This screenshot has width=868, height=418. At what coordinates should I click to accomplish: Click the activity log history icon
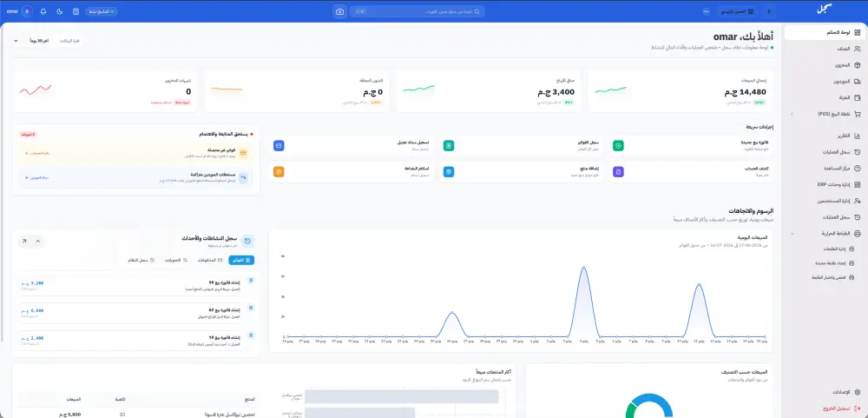(247, 241)
